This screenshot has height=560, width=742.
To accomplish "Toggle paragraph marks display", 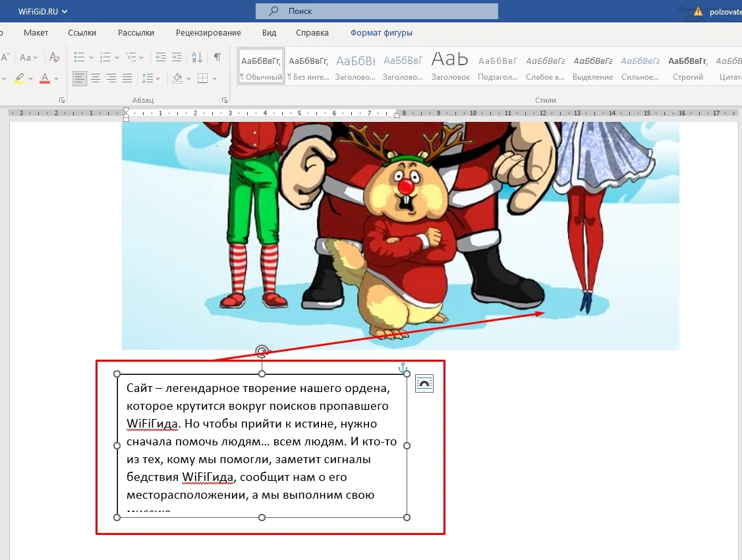I will (217, 57).
